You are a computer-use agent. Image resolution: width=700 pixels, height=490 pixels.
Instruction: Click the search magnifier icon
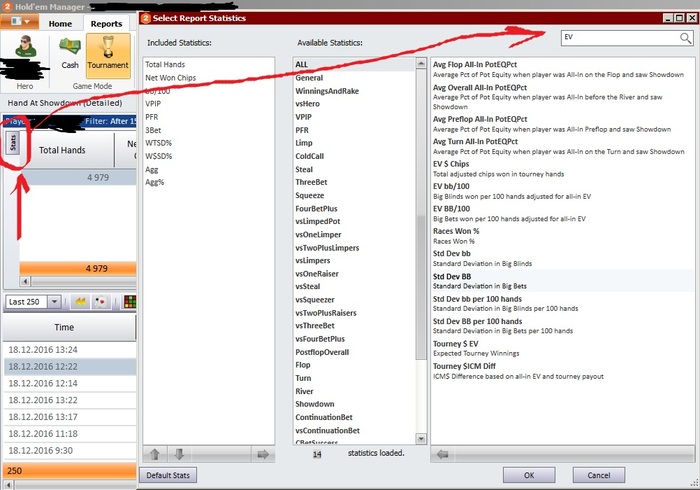[x=685, y=38]
